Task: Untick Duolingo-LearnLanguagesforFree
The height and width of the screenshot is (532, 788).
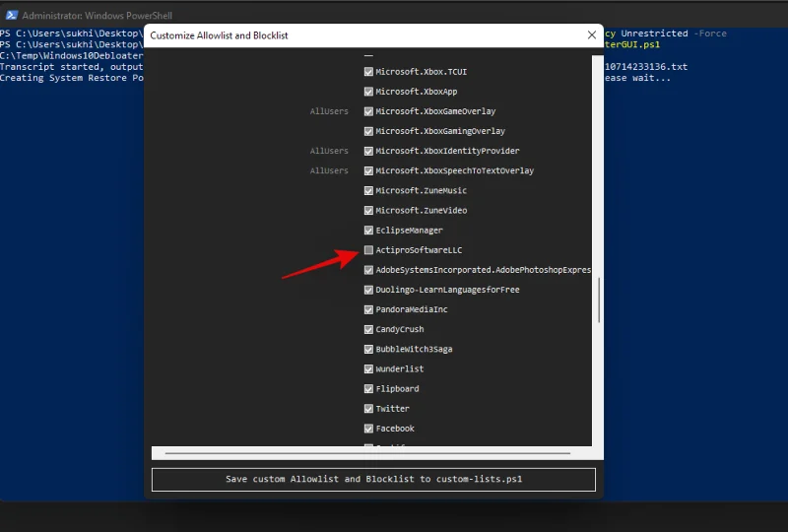Action: click(x=368, y=290)
